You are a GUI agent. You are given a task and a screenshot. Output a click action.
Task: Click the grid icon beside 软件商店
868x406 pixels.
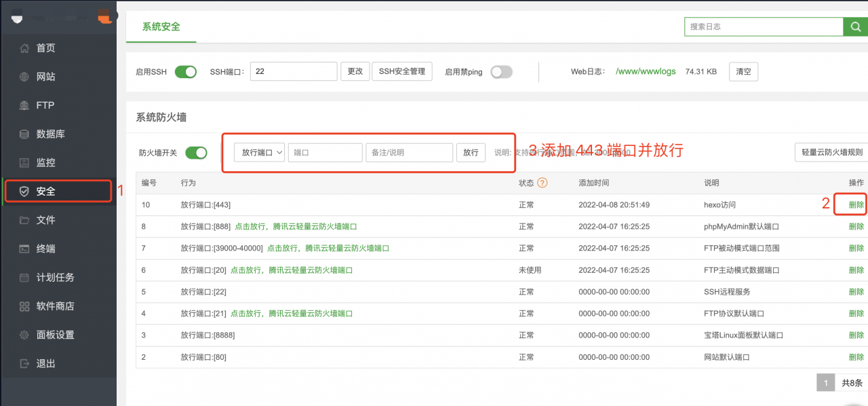pyautogui.click(x=24, y=306)
